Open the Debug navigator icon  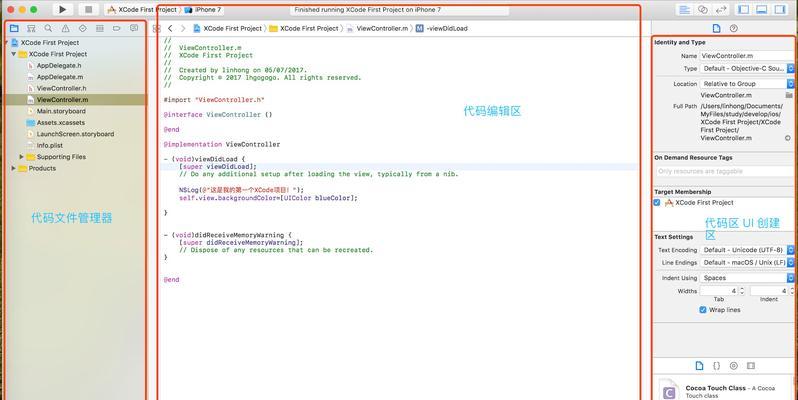pyautogui.click(x=100, y=28)
